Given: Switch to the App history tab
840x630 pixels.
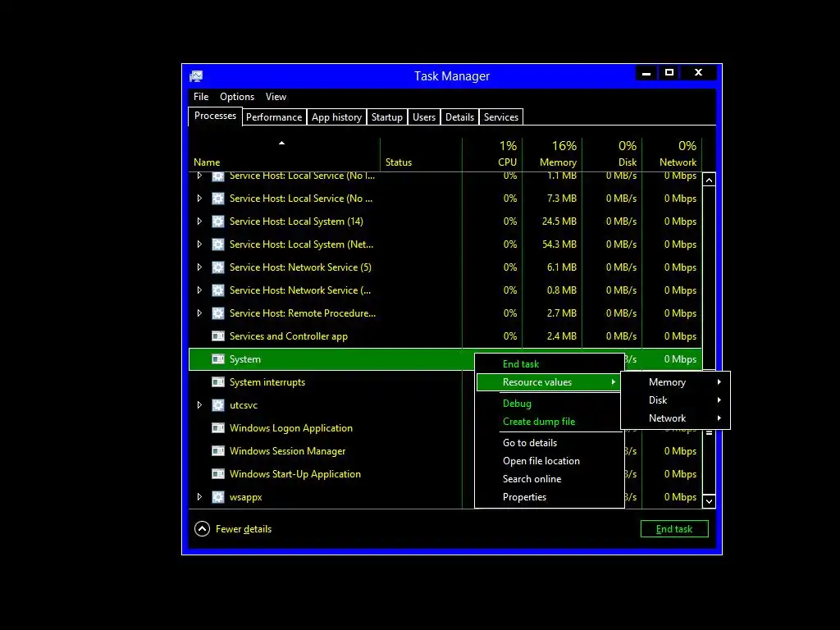Looking at the screenshot, I should [336, 117].
